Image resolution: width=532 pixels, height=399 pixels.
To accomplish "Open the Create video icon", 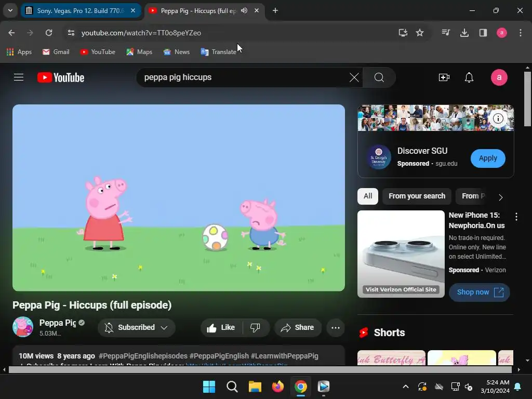I will [444, 77].
